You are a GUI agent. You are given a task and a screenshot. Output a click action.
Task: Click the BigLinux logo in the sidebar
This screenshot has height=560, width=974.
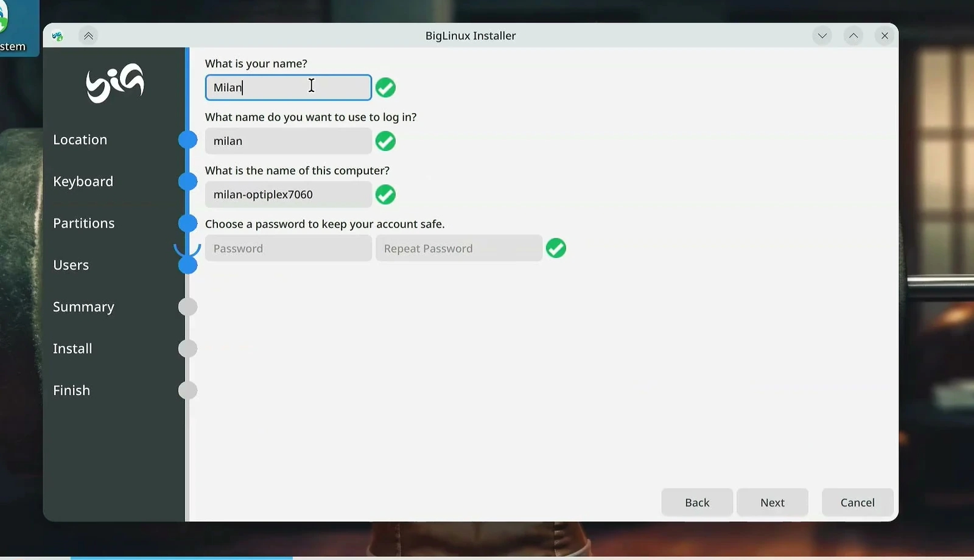pyautogui.click(x=115, y=83)
